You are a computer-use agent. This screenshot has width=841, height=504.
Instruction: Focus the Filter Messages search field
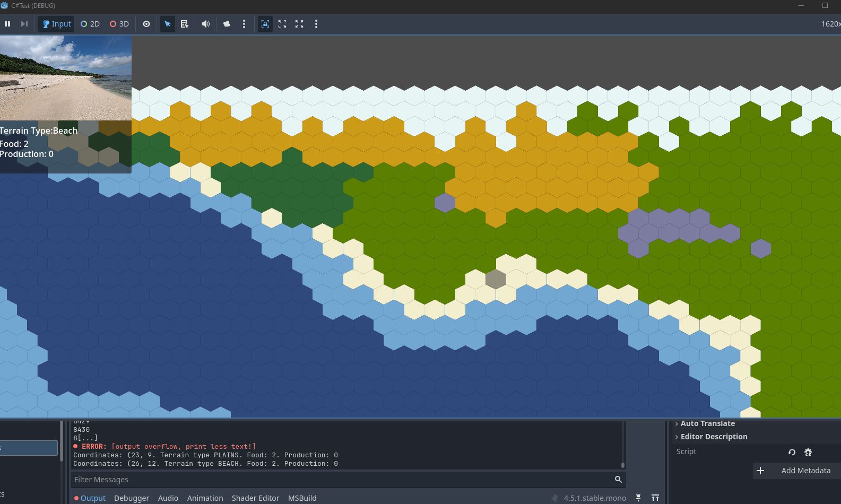point(348,480)
